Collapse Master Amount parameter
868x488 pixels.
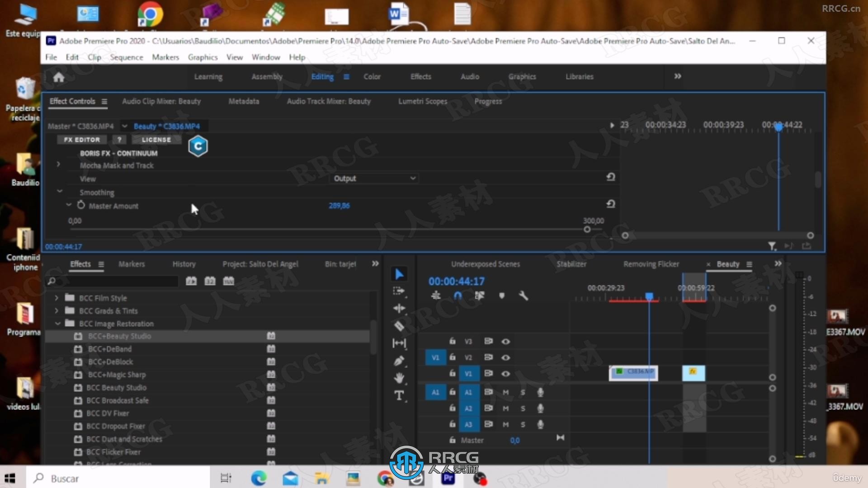pos(69,205)
